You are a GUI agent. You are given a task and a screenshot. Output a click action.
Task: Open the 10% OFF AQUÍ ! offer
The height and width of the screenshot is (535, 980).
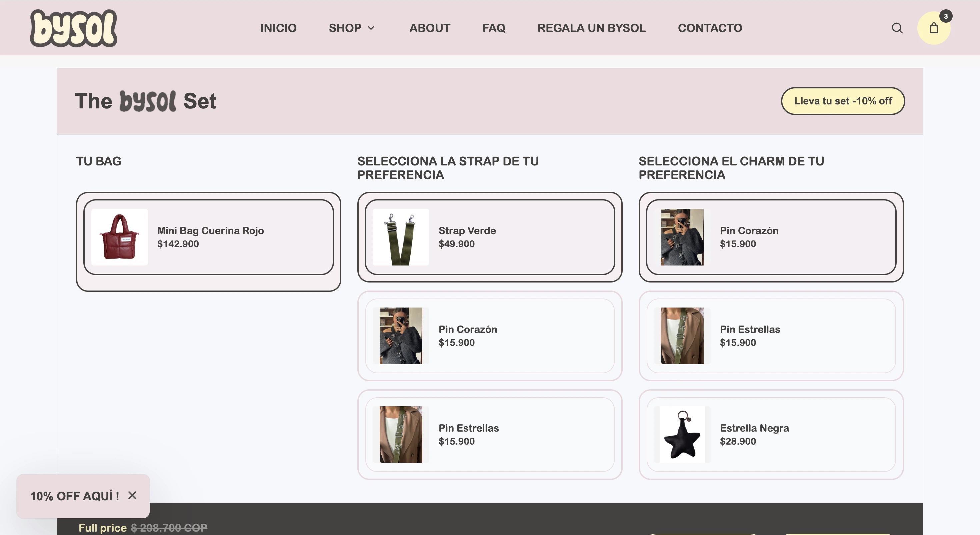tap(75, 496)
